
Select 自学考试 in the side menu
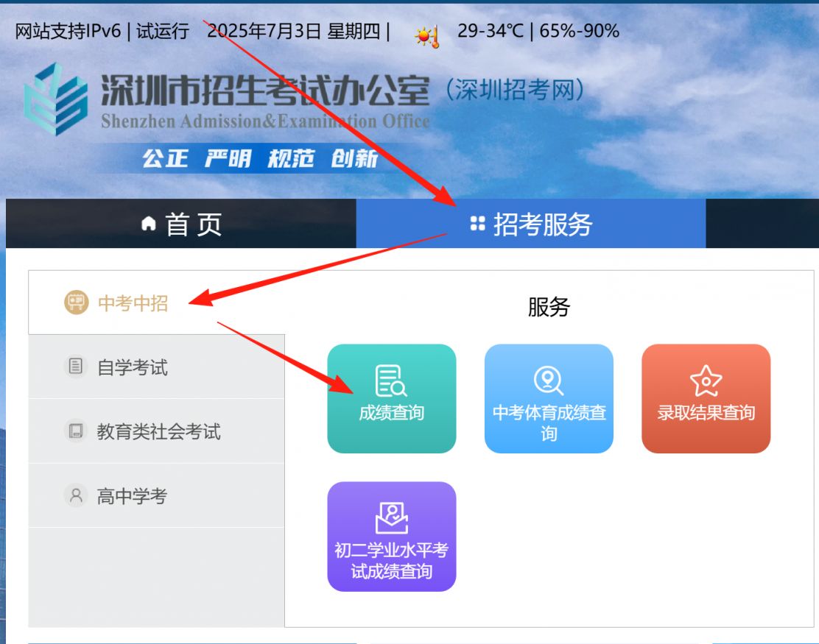coord(157,367)
